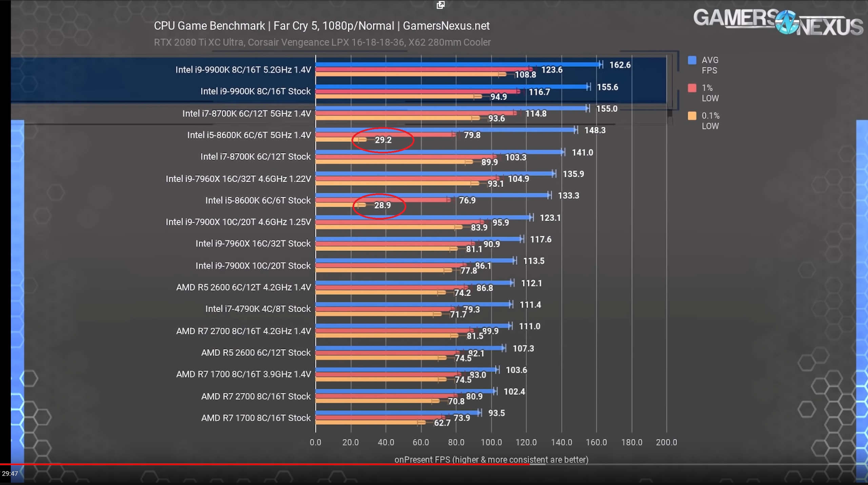Click the chart title mentioning Far Cry 5

321,26
